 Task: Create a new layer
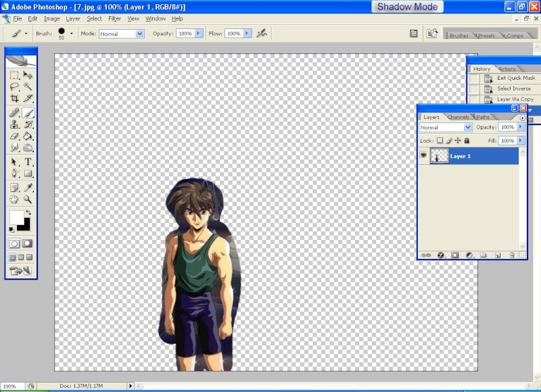pyautogui.click(x=498, y=255)
